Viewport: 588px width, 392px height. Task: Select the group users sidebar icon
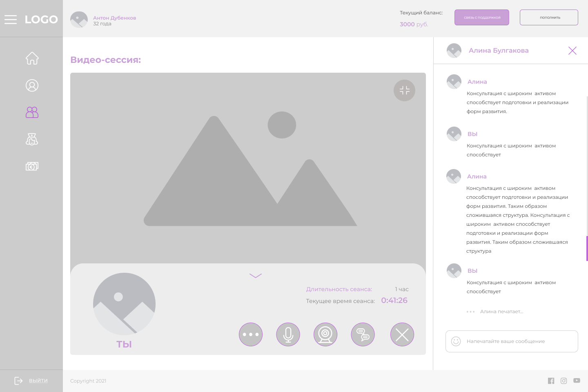[x=32, y=112]
